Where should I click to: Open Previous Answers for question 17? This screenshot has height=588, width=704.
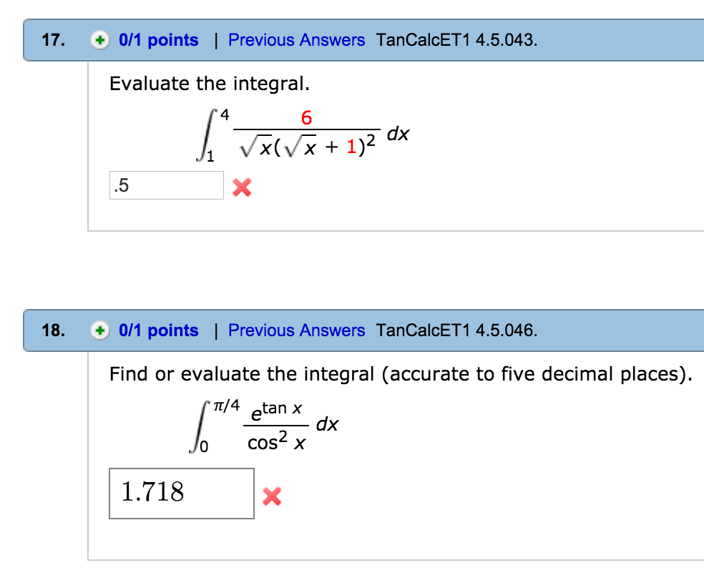(296, 40)
